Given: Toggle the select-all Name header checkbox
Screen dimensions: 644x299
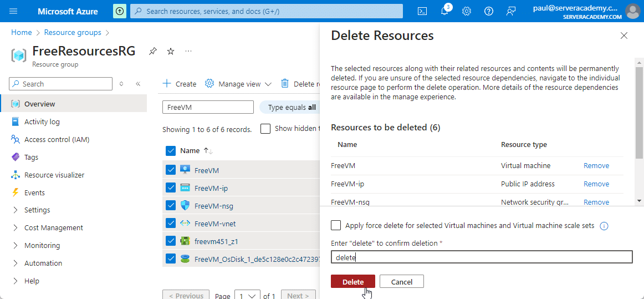Looking at the screenshot, I should pyautogui.click(x=171, y=150).
